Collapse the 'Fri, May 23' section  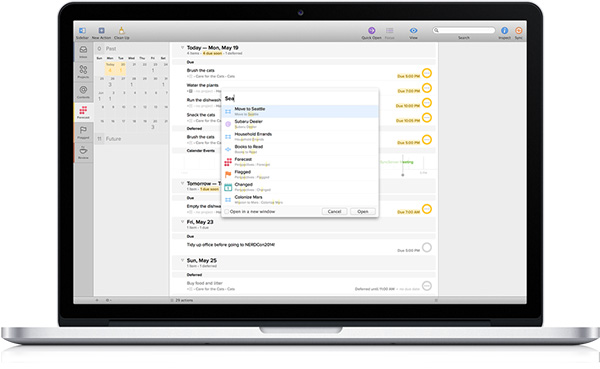coord(183,222)
